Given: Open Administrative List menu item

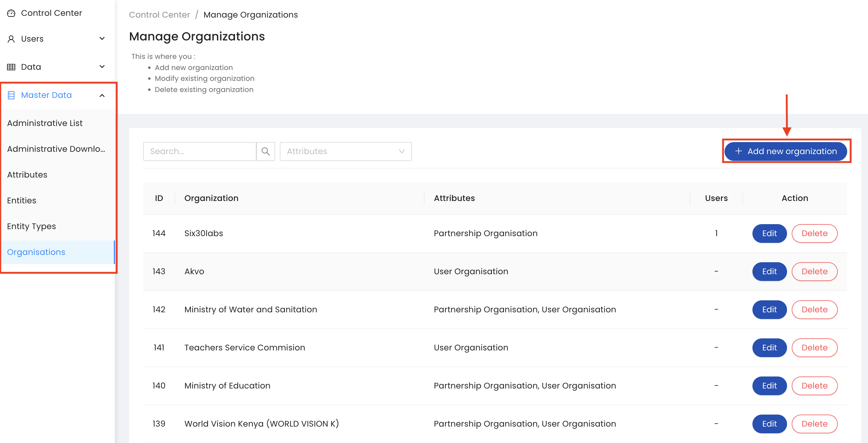Looking at the screenshot, I should point(45,123).
